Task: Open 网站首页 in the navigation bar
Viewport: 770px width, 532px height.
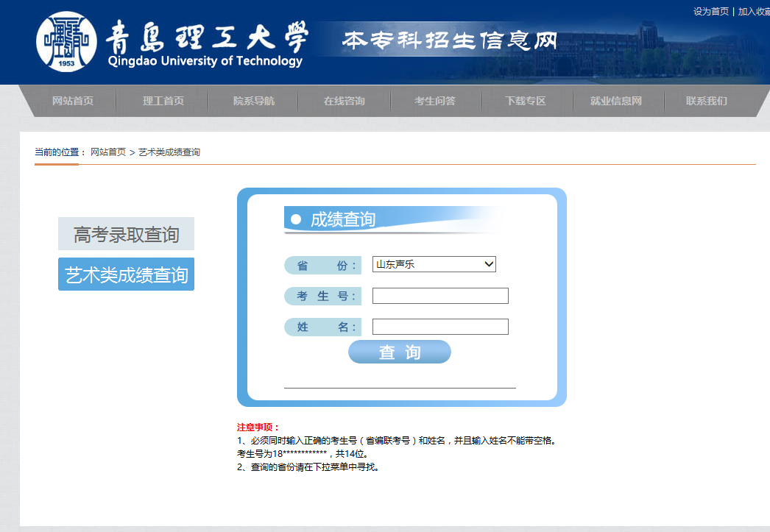Action: [73, 101]
